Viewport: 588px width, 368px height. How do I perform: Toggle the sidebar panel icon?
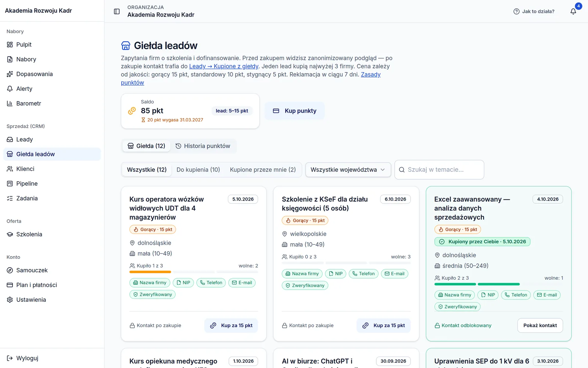point(117,11)
